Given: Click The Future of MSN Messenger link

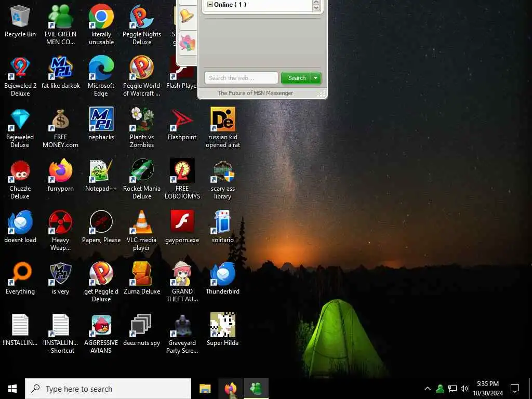Looking at the screenshot, I should point(255,93).
